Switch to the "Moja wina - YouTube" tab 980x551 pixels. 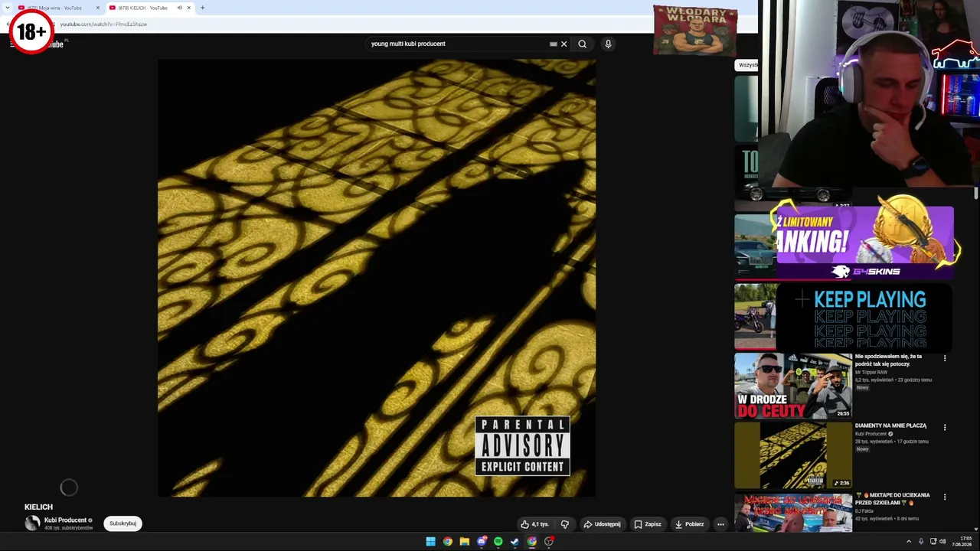[x=59, y=8]
